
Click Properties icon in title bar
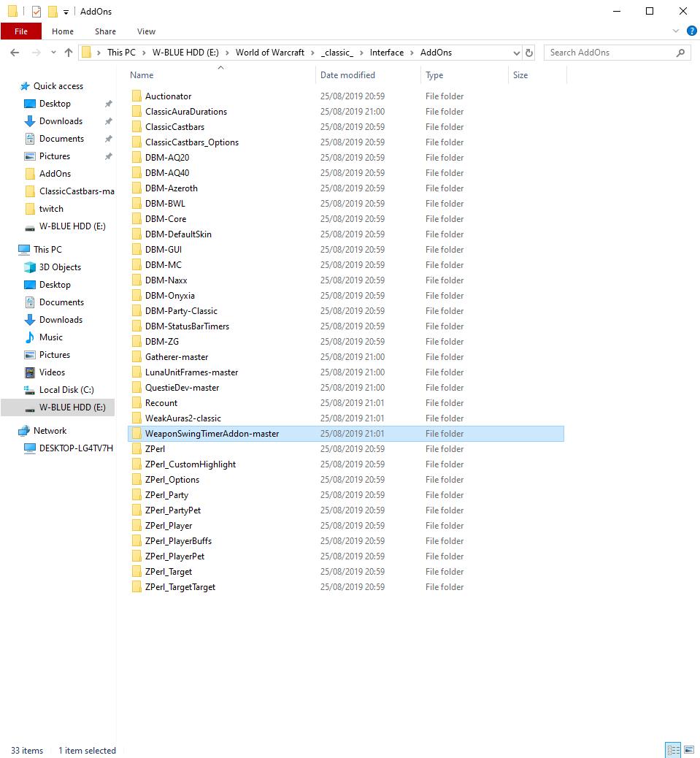coord(36,11)
